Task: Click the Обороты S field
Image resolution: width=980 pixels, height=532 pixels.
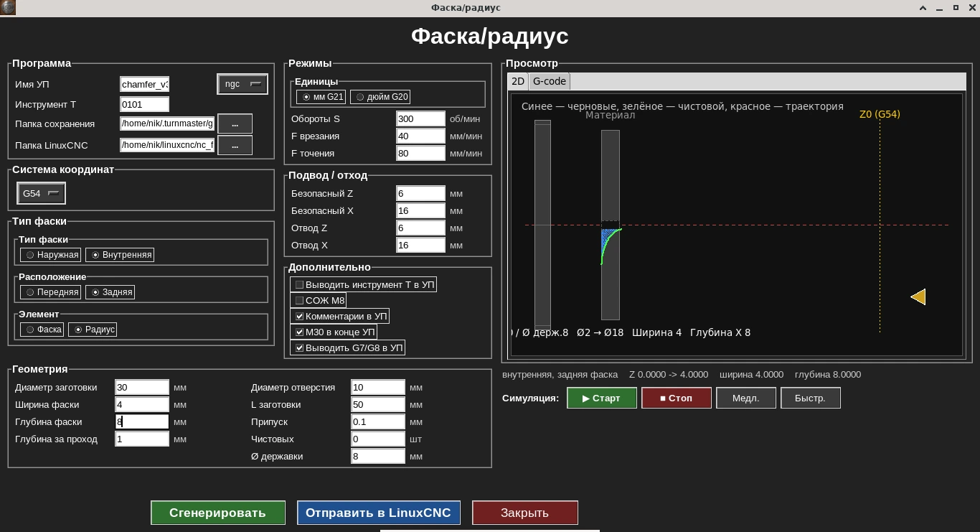Action: 421,118
